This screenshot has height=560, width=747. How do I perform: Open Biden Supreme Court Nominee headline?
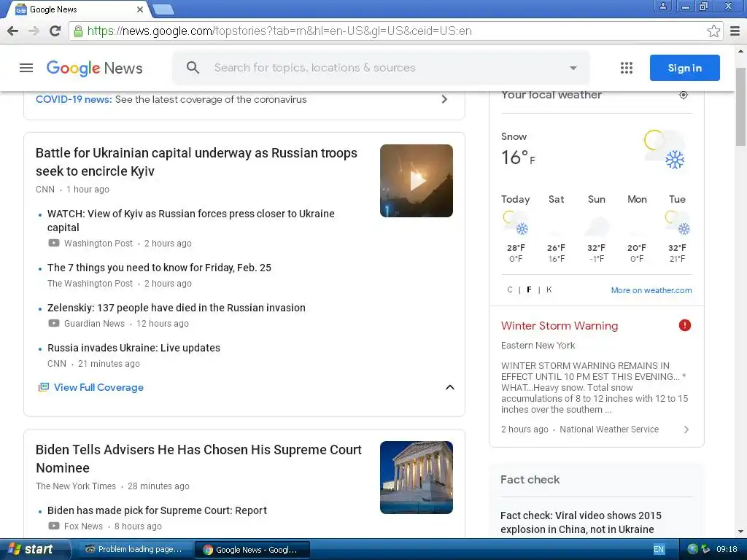[198, 459]
